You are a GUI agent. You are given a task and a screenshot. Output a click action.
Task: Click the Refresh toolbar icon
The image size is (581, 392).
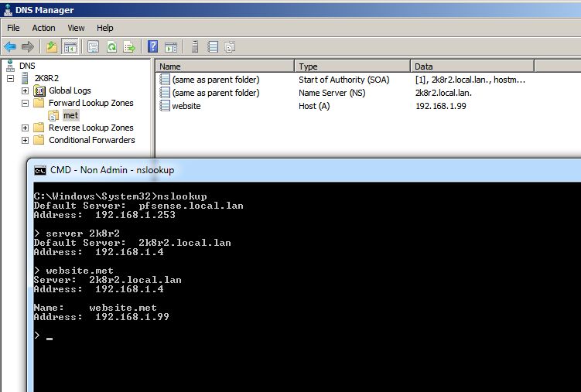click(111, 47)
